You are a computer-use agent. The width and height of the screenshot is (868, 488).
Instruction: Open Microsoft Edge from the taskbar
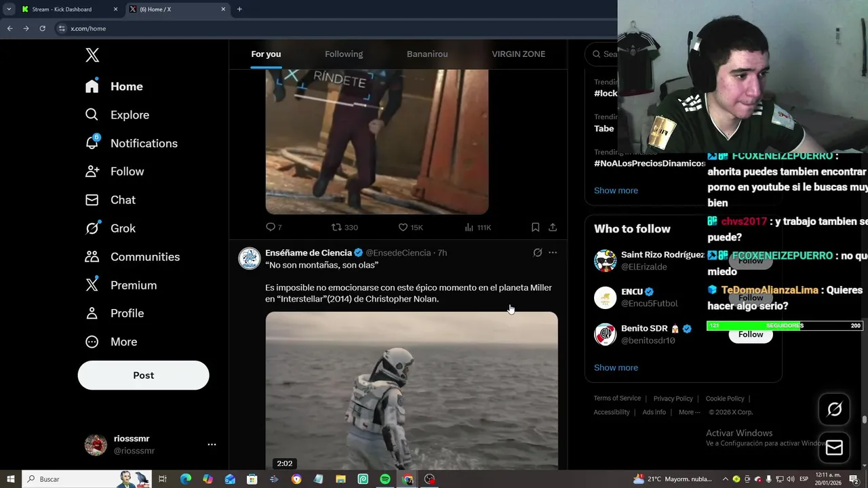coord(186,479)
